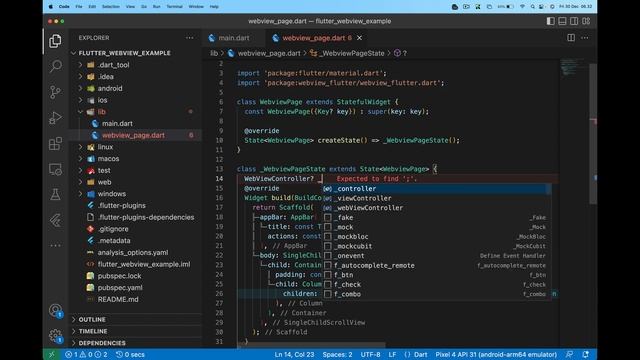Viewport: 640px width, 360px height.
Task: Open the Flutter sidebar icon
Action: pyautogui.click(x=56, y=220)
